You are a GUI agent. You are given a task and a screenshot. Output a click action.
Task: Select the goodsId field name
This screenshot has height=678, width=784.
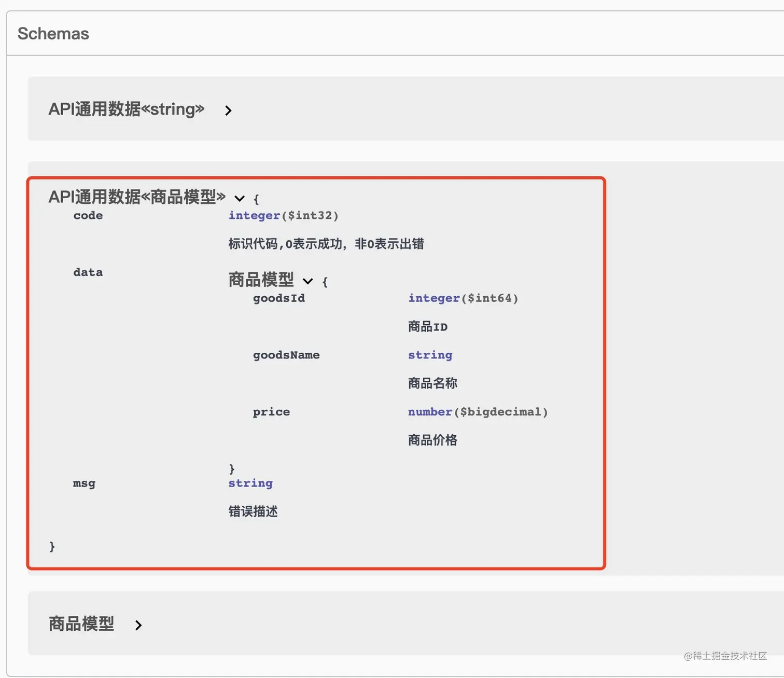279,298
